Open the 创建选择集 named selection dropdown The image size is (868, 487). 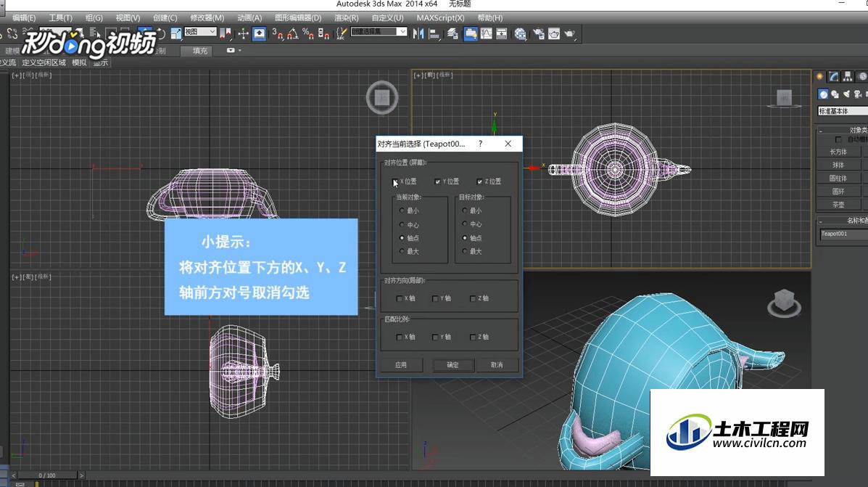point(379,32)
